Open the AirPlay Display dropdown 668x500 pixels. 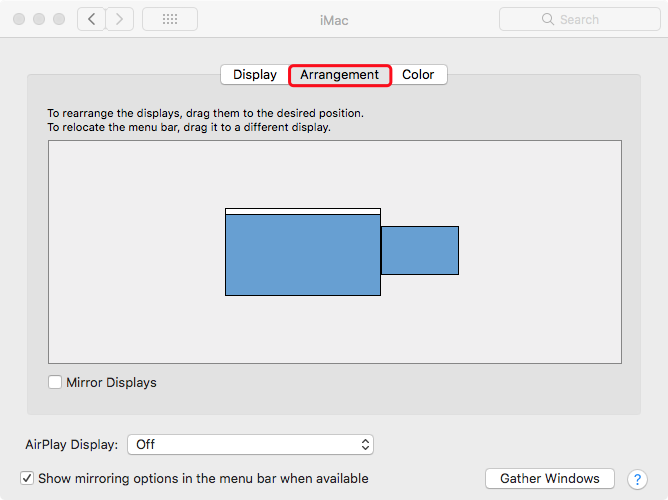pyautogui.click(x=250, y=445)
